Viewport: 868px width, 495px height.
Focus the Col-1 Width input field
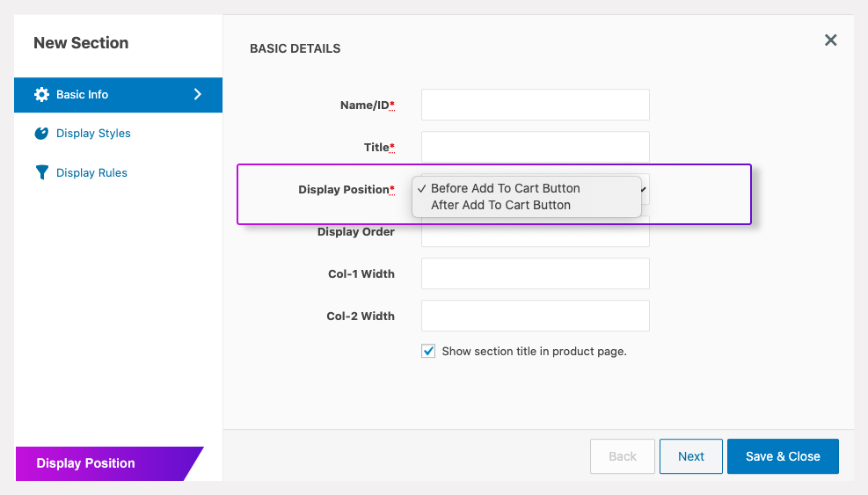pos(535,273)
